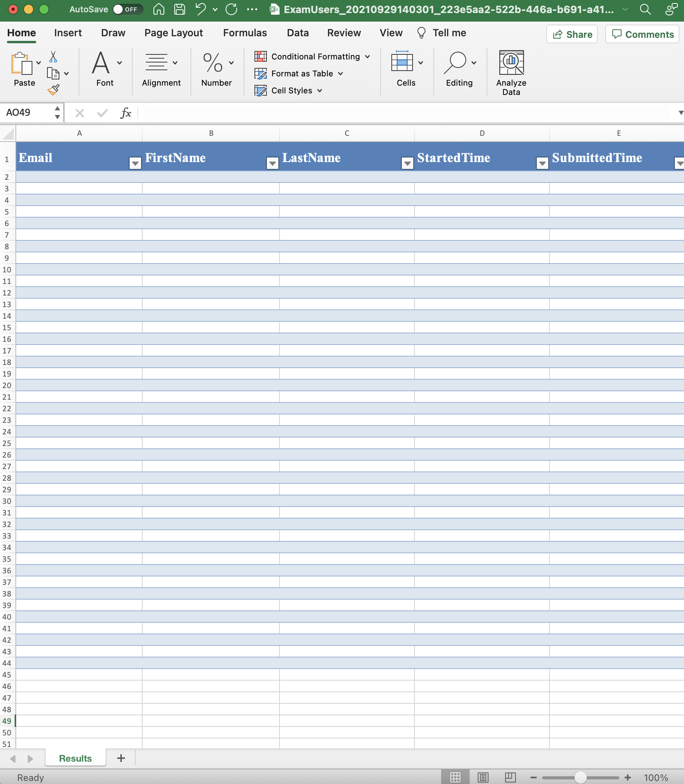The width and height of the screenshot is (684, 784).
Task: Click the Undo arrow icon
Action: 200,9
